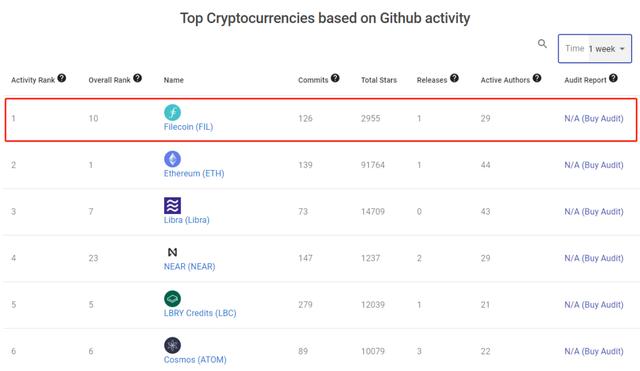
Task: Sort by Total Stars column header
Action: point(379,80)
